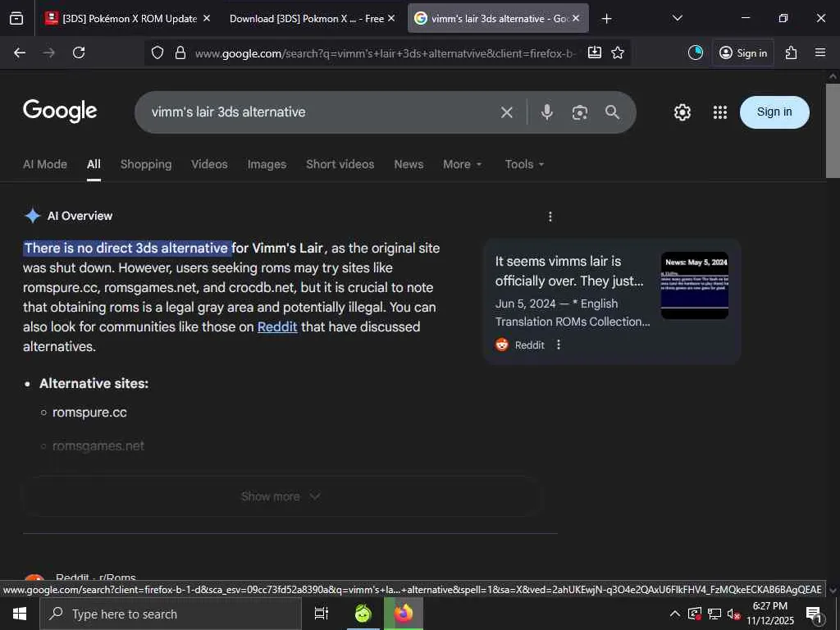Click the Firefox address bar URL
The width and height of the screenshot is (840, 630).
tap(386, 52)
